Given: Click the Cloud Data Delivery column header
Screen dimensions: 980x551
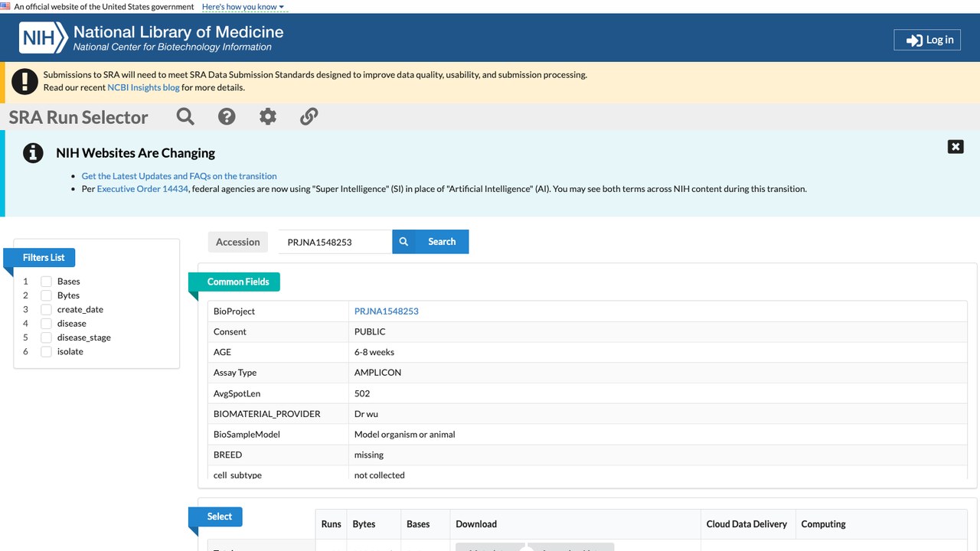Looking at the screenshot, I should tap(746, 524).
